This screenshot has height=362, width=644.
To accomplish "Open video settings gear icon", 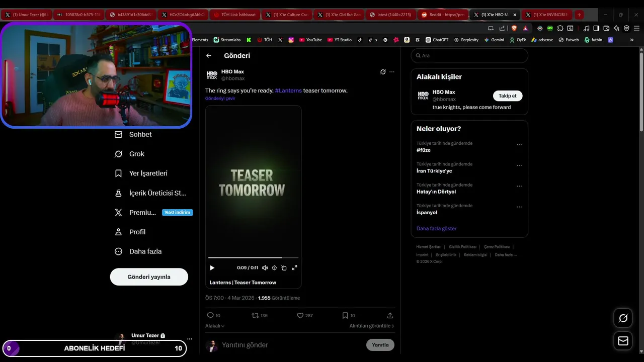I will (x=274, y=268).
